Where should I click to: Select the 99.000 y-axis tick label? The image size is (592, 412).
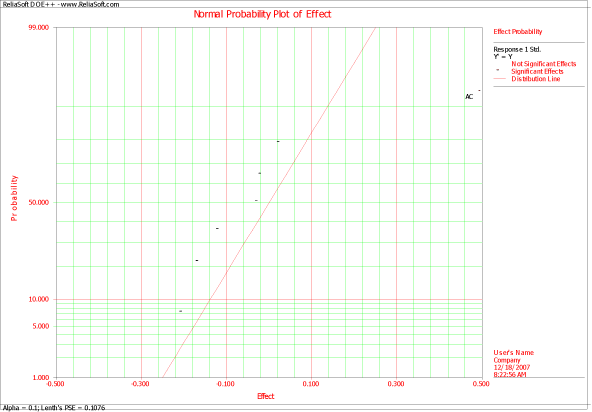[x=39, y=28]
